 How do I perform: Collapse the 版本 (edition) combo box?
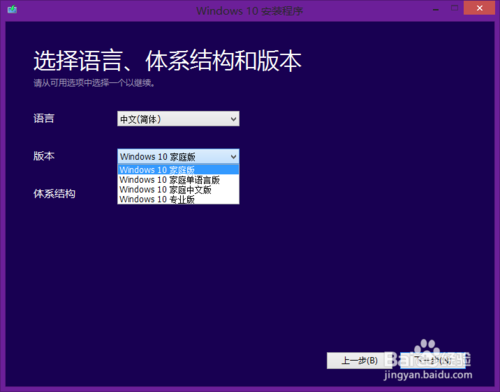tap(178, 156)
